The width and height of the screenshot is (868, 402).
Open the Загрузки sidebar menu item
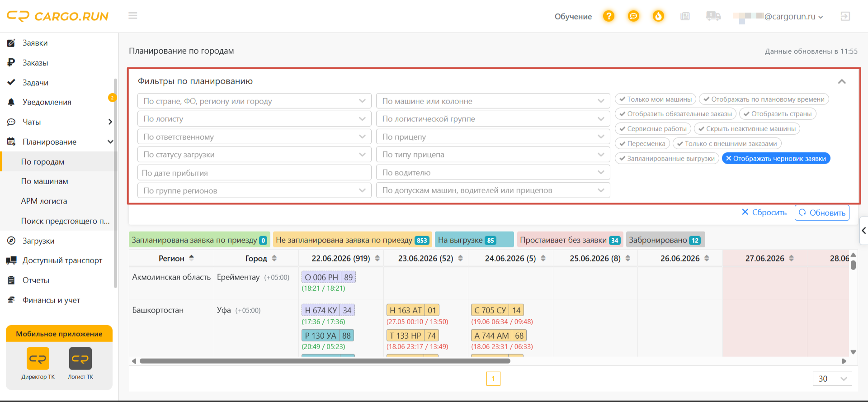click(x=38, y=241)
